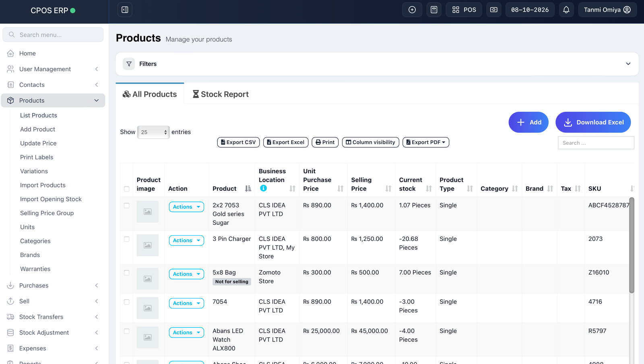Sort the Category column
Image resolution: width=644 pixels, height=364 pixels.
pyautogui.click(x=515, y=189)
